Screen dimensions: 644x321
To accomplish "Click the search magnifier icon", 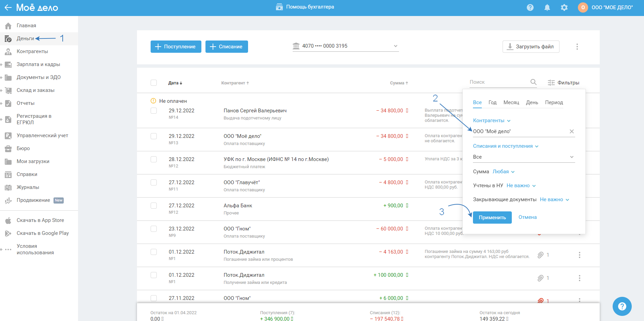I will coord(533,82).
